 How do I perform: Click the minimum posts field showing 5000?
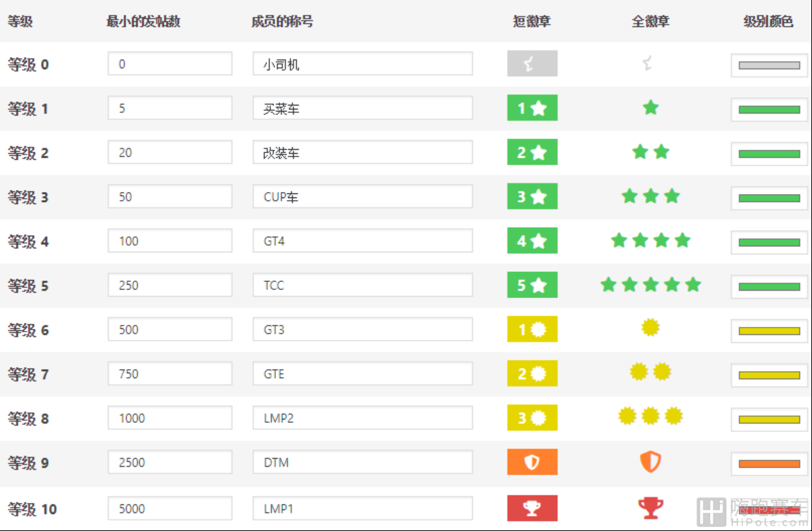tap(170, 508)
